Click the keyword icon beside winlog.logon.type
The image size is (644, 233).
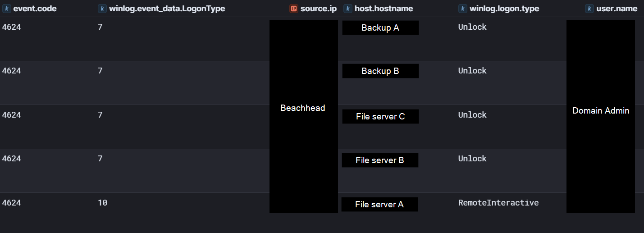[463, 9]
